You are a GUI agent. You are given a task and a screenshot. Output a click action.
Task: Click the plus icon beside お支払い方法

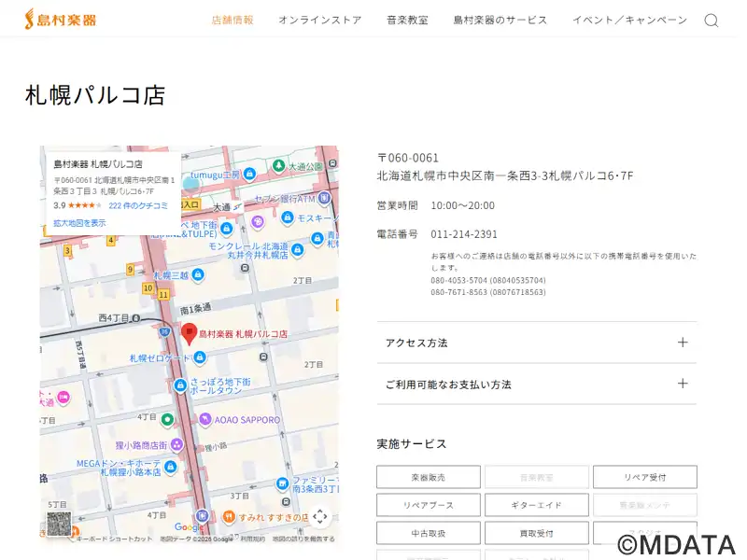click(x=683, y=384)
